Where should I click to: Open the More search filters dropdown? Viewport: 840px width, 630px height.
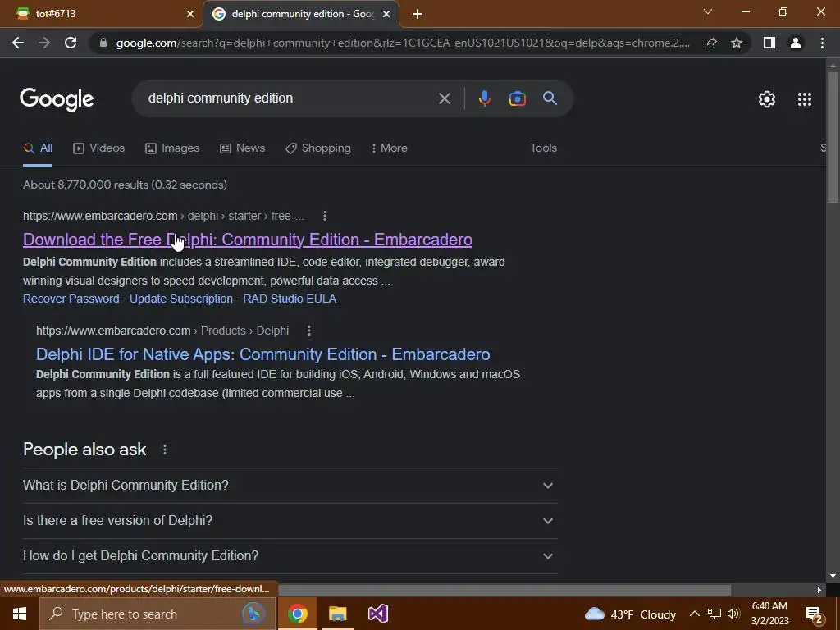[x=390, y=148]
